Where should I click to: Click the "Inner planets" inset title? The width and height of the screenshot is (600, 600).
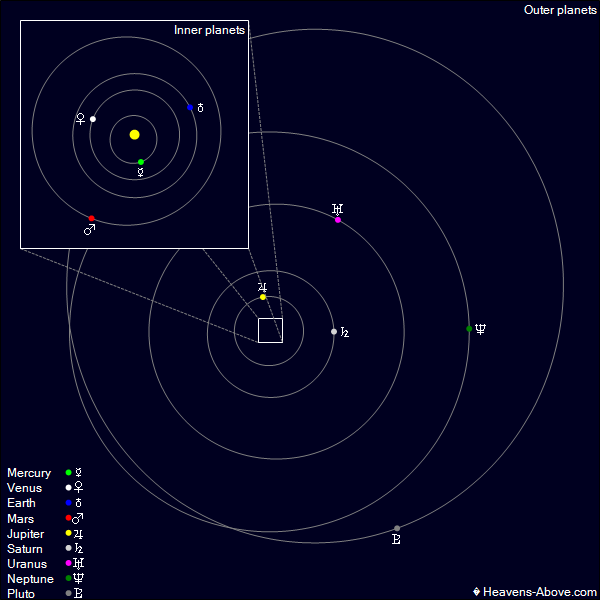pos(209,30)
